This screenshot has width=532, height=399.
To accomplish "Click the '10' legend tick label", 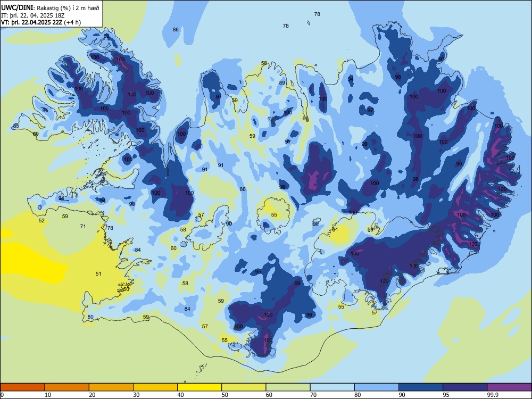I will click(48, 395).
